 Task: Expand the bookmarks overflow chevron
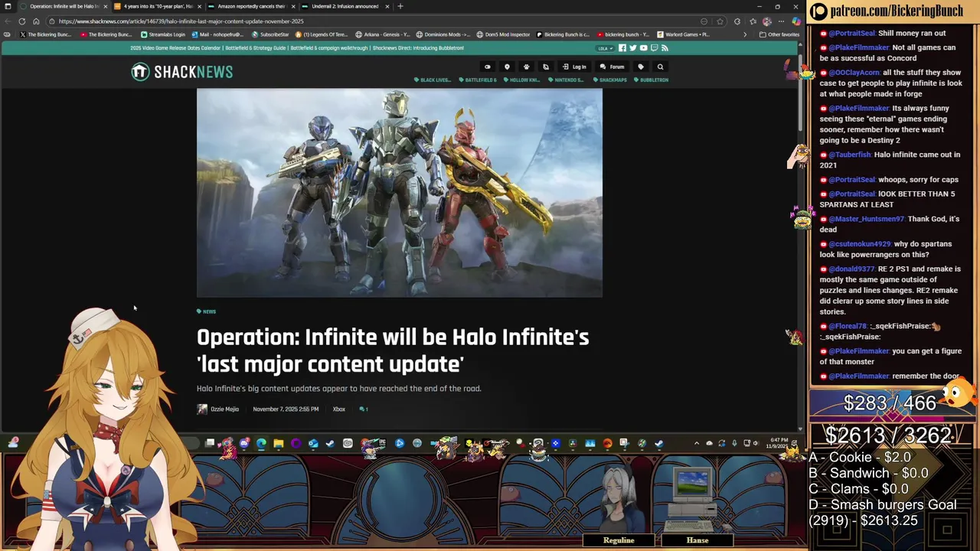click(744, 34)
